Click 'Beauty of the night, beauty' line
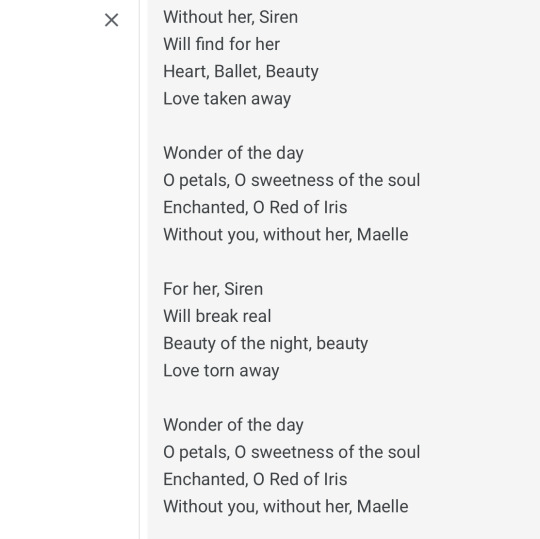This screenshot has width=540, height=539. point(265,344)
